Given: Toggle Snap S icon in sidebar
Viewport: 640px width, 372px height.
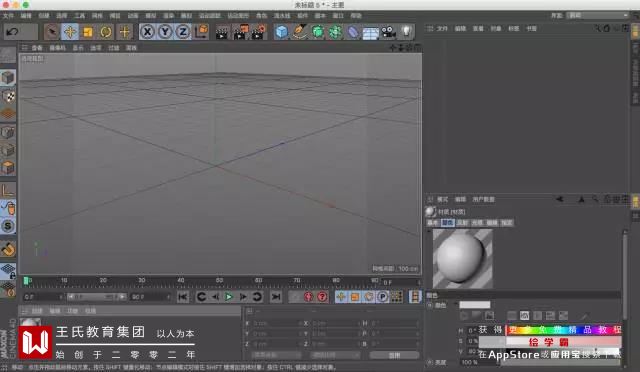Looking at the screenshot, I should coord(8,226).
